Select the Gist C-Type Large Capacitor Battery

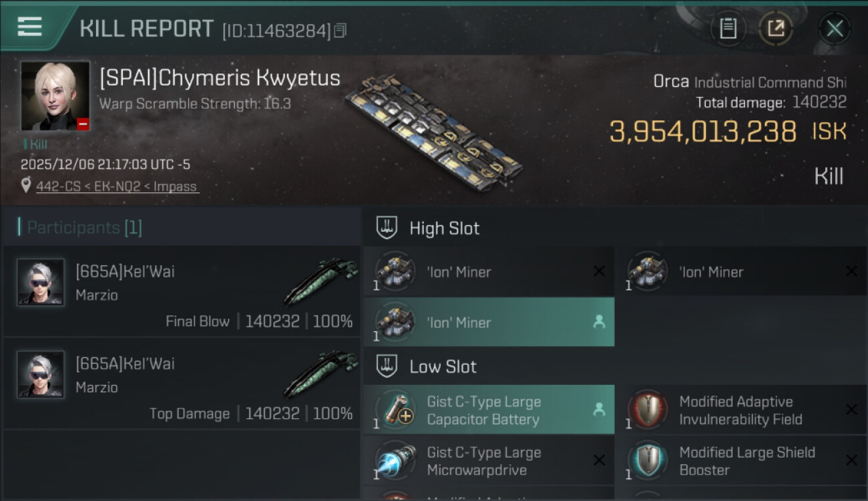click(483, 410)
